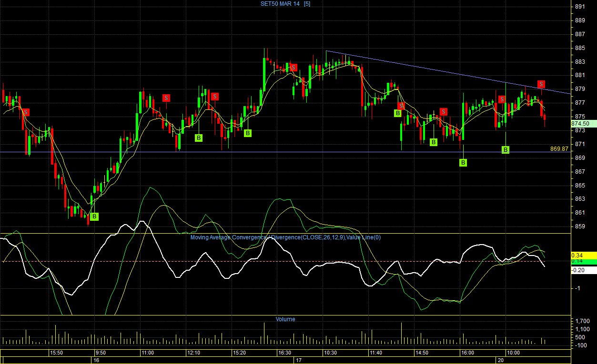
Task: Click the lowest B buy marker near 861
Action: (x=94, y=216)
